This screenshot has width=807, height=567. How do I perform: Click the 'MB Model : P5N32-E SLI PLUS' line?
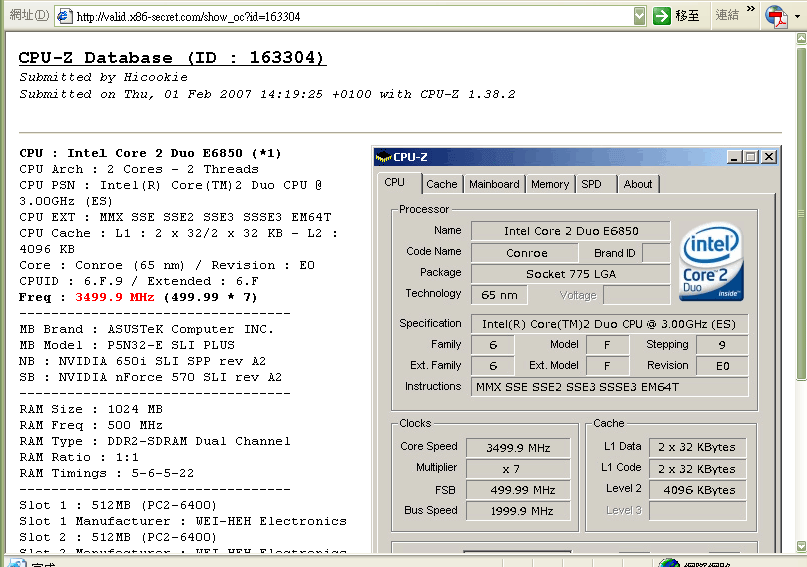point(127,345)
